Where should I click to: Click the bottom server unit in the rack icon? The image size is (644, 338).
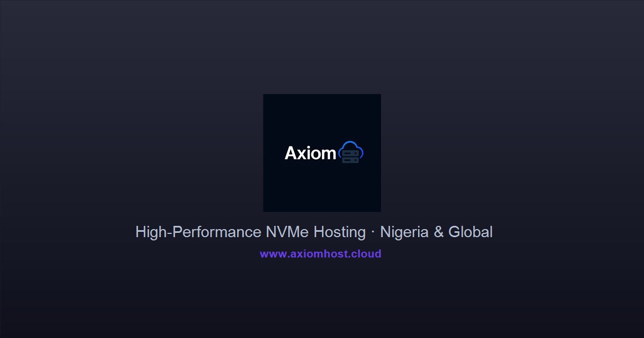coord(350,160)
